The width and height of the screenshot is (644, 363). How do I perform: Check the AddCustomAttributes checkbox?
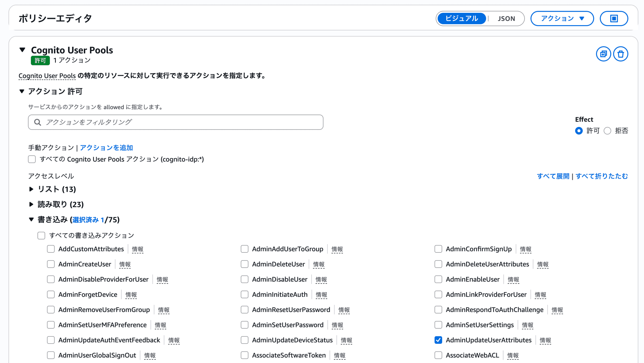pos(51,249)
